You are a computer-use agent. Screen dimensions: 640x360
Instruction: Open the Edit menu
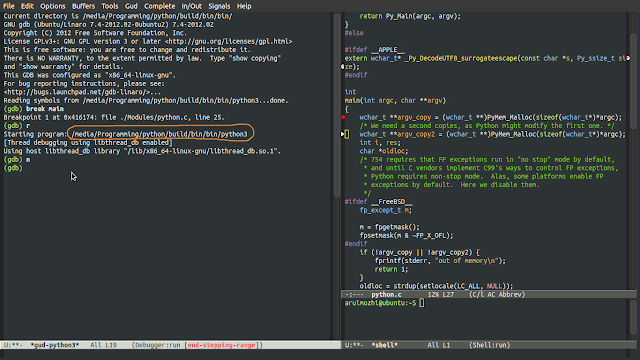(27, 6)
